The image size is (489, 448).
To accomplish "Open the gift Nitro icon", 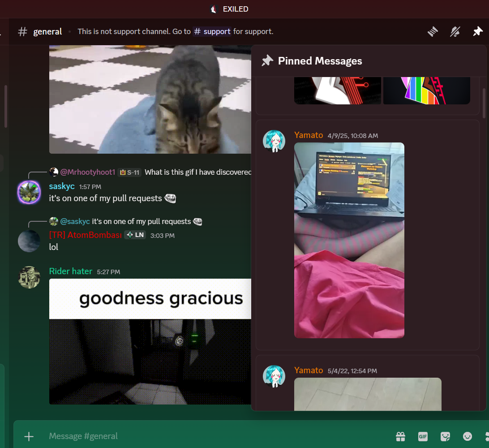I will (400, 436).
